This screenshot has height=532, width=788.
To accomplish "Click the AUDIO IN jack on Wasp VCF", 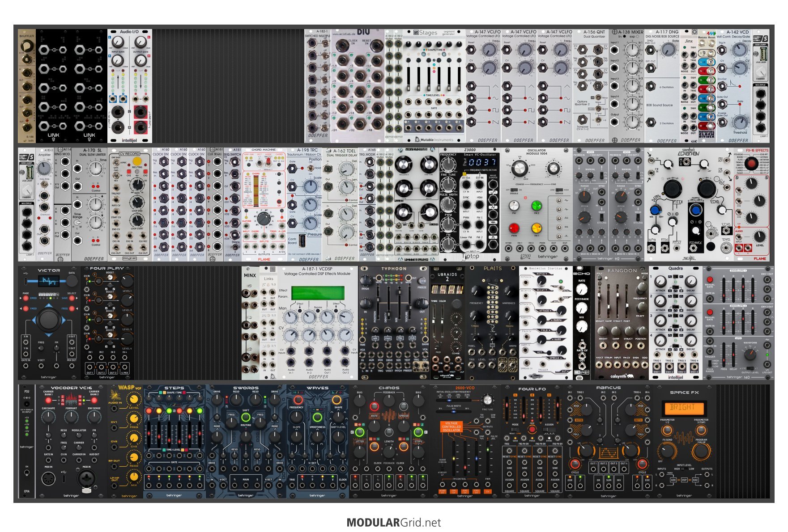I will tap(115, 409).
